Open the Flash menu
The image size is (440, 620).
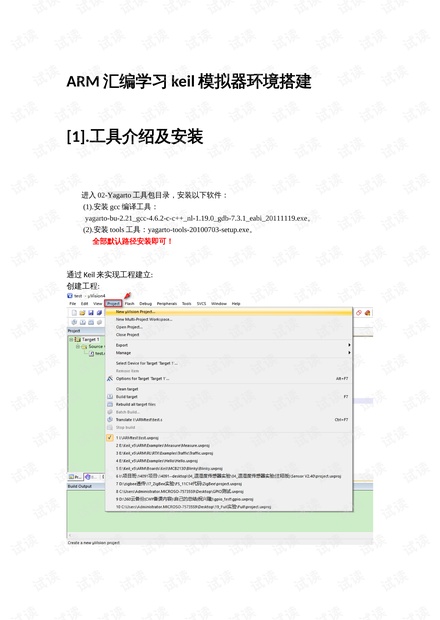[129, 304]
